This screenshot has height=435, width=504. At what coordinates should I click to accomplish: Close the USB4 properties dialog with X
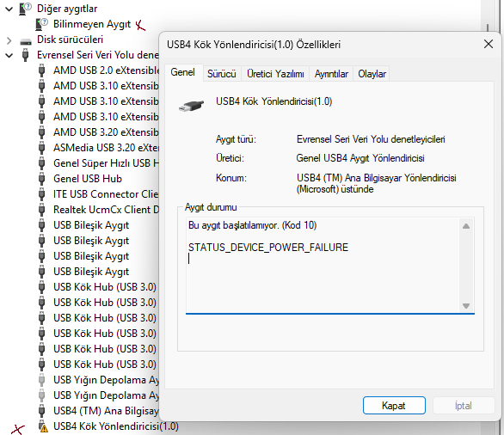489,44
